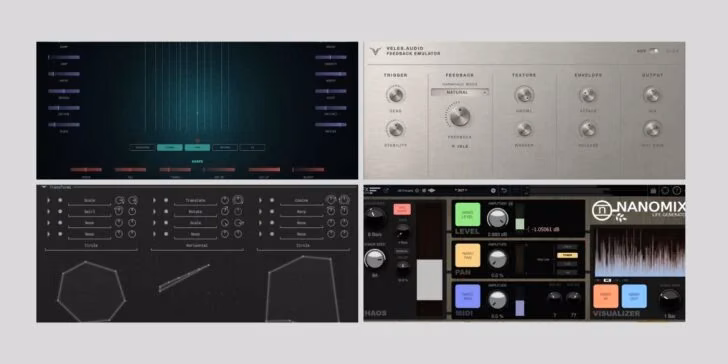728x364 pixels.
Task: Expand the Rotate row disclosure triangle
Action: 154,211
